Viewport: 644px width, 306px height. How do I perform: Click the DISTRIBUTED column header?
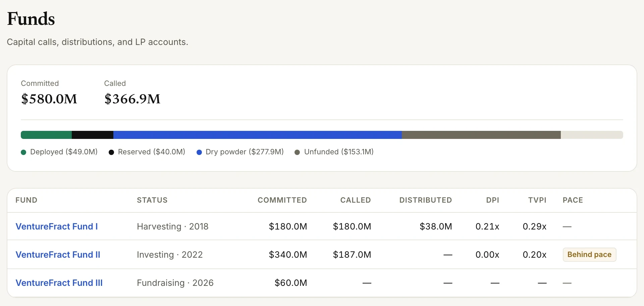click(x=426, y=200)
